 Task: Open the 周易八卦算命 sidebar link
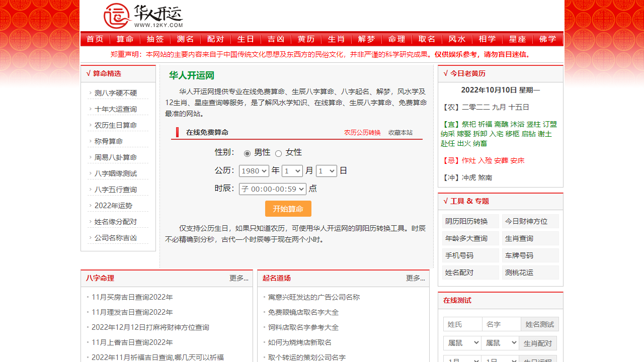(116, 157)
